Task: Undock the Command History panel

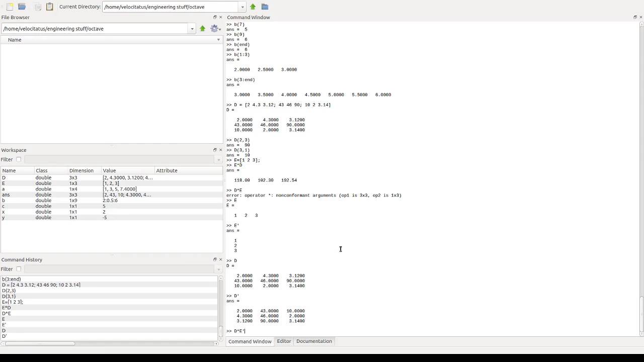Action: tap(215, 259)
